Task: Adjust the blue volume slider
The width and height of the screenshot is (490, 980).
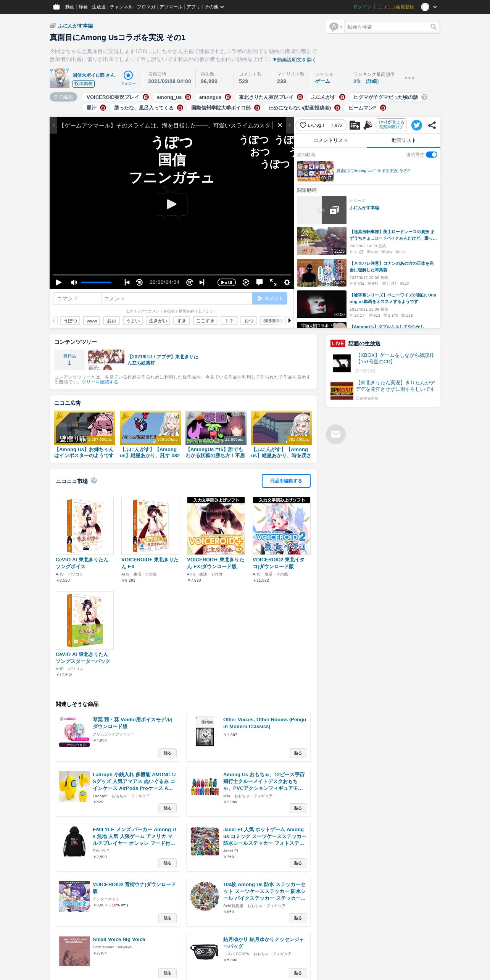Action: coord(96,282)
